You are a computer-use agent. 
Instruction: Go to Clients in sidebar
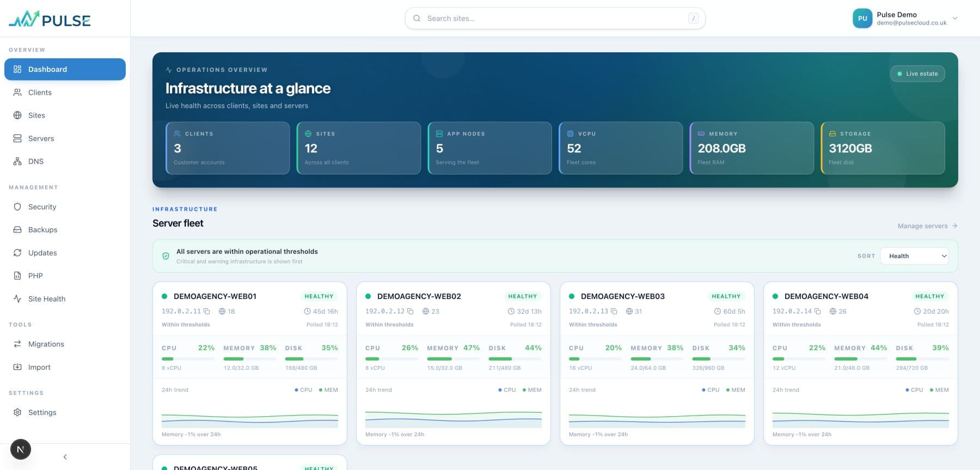(x=65, y=93)
